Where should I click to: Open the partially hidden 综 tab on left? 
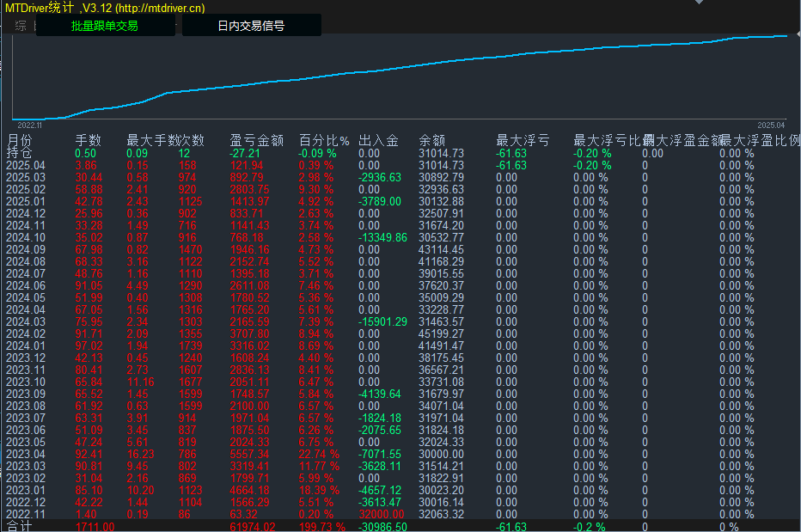click(20, 25)
